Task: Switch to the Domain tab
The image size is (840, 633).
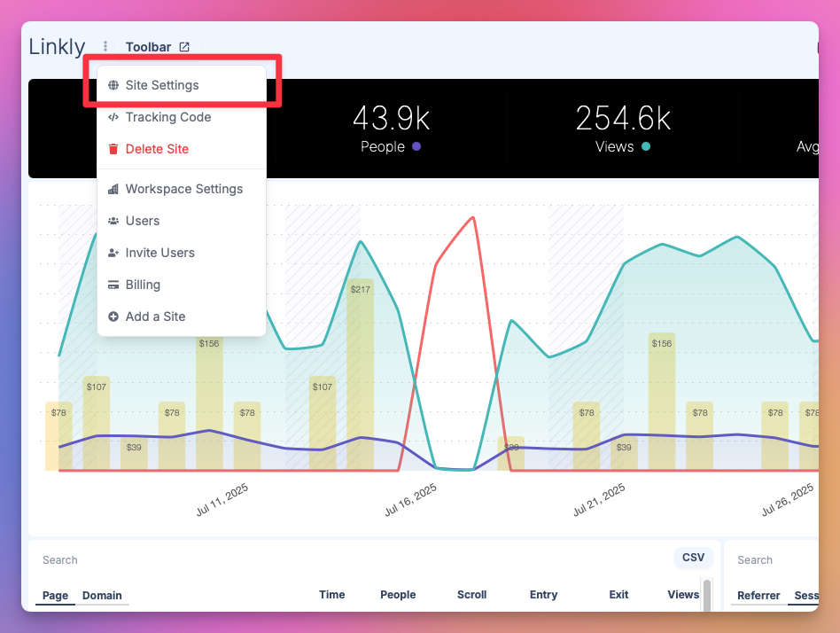Action: [102, 595]
